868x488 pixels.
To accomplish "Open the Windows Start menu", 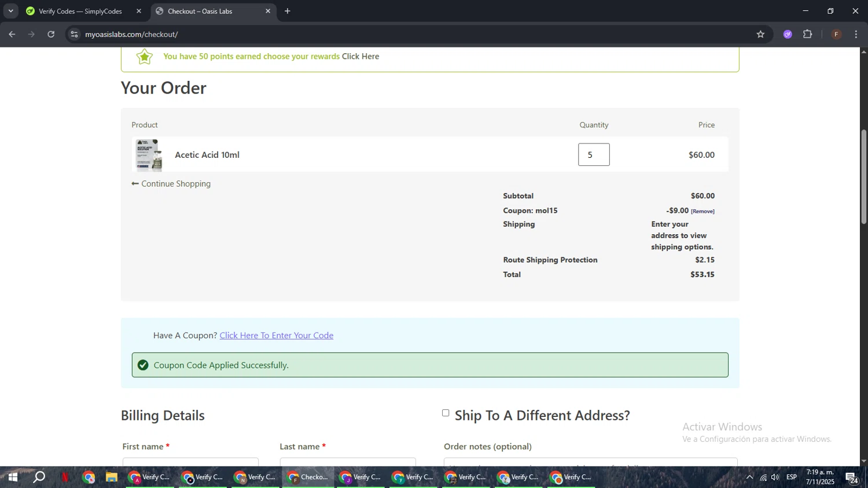I will [x=12, y=478].
